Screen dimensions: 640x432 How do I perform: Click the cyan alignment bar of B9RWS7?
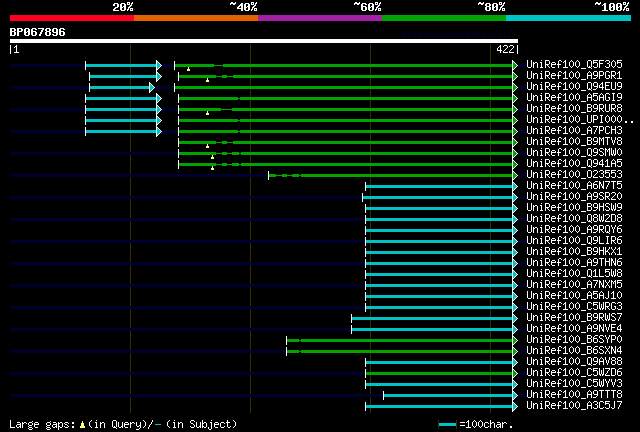(434, 318)
